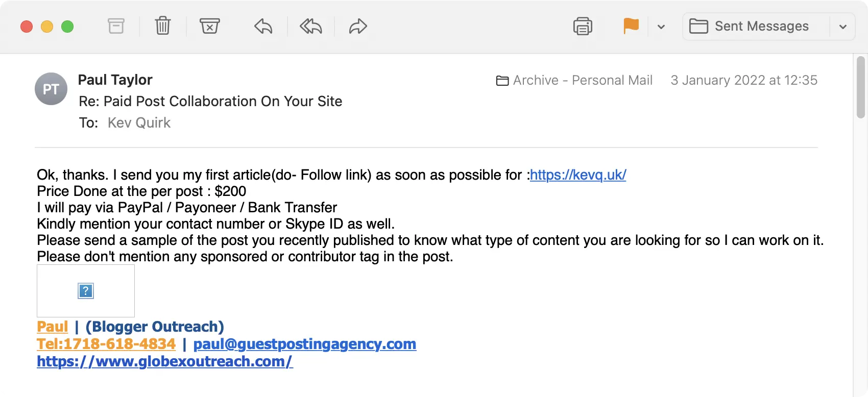Screen dimensions: 868x397
Task: Toggle the orange flag on this message
Action: [x=631, y=26]
